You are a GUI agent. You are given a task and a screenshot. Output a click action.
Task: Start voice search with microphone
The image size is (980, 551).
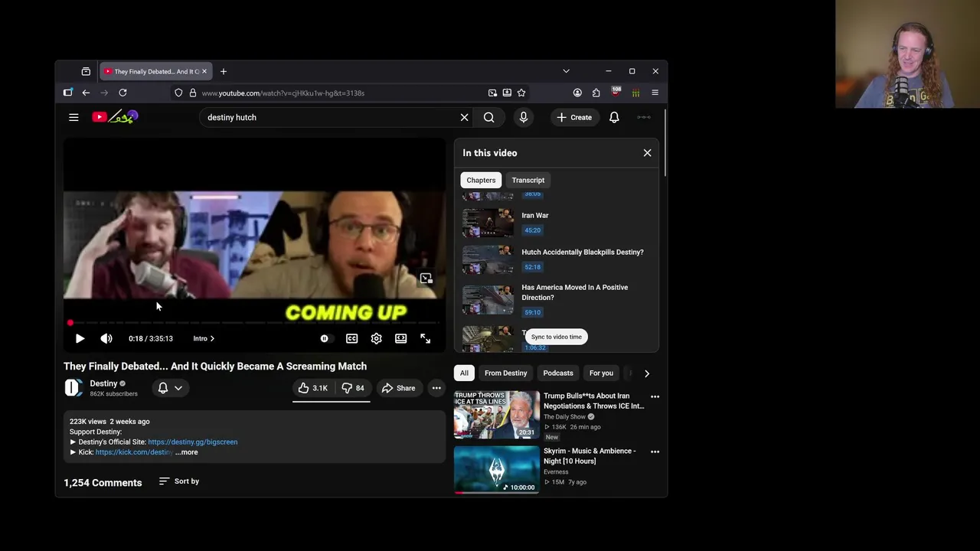524,117
